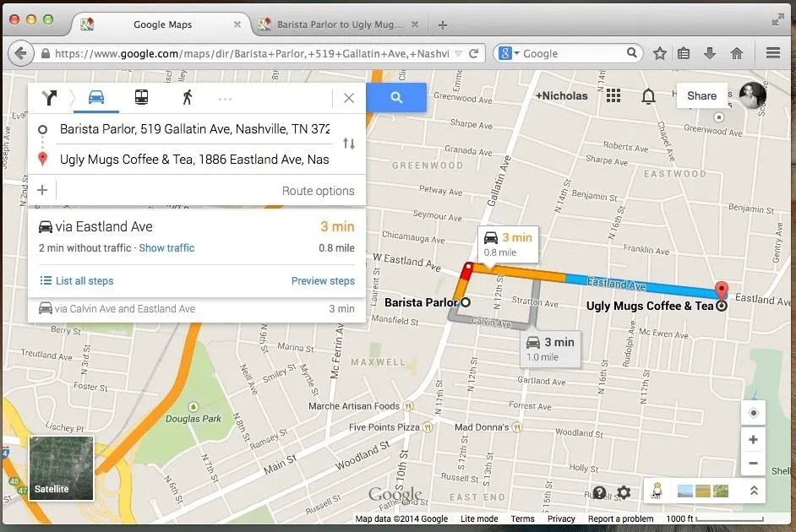This screenshot has width=796, height=532.
Task: Click the Street View pegman
Action: (657, 491)
